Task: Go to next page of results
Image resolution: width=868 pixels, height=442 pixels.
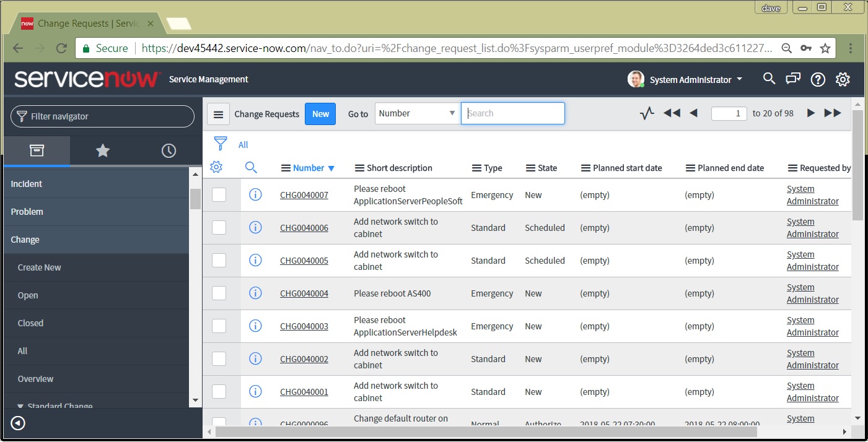Action: (810, 113)
